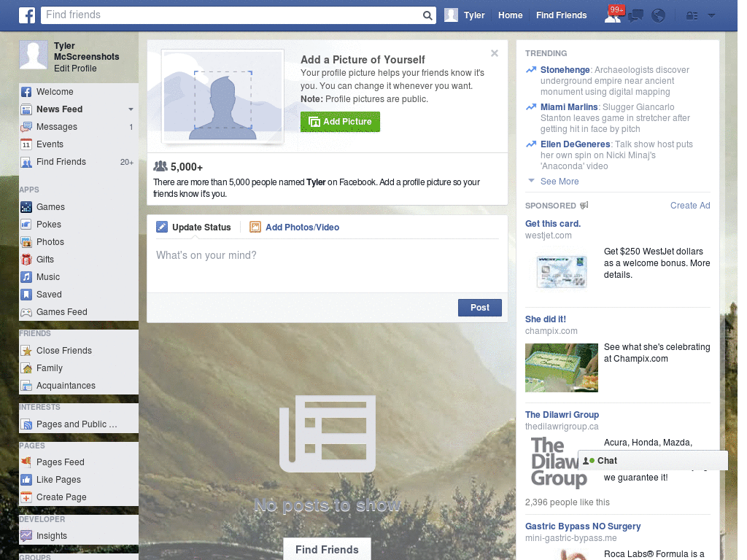Focus the Find friends search field
Screen dimensions: 747x560
coord(231,15)
